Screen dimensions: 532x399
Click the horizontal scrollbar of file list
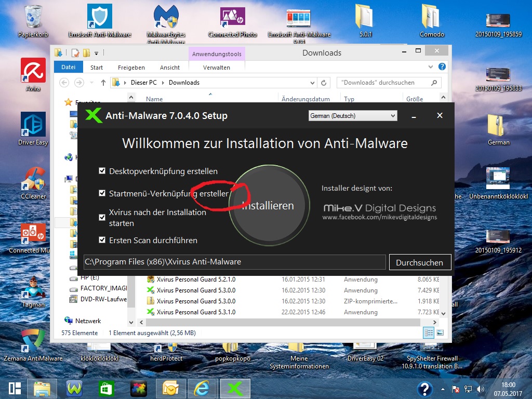tap(283, 322)
